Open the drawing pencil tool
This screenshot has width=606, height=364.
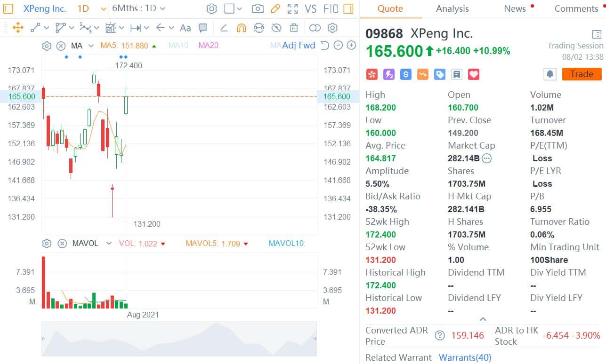275,8
